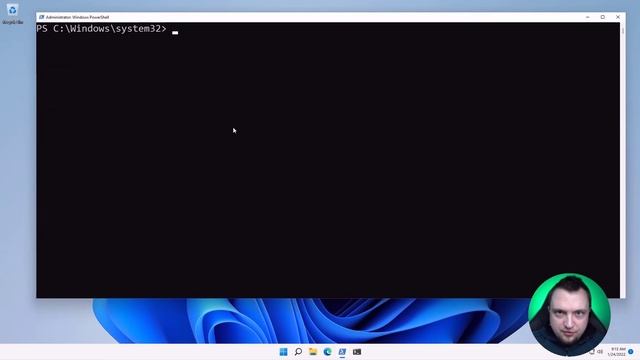
Task: Open the Recycle Bin desktop icon
Action: 12,13
